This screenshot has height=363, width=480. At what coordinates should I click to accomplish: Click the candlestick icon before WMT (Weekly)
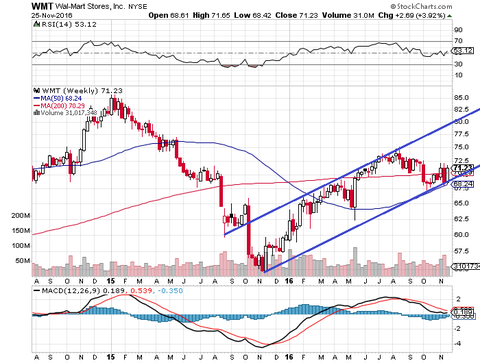pos(37,90)
